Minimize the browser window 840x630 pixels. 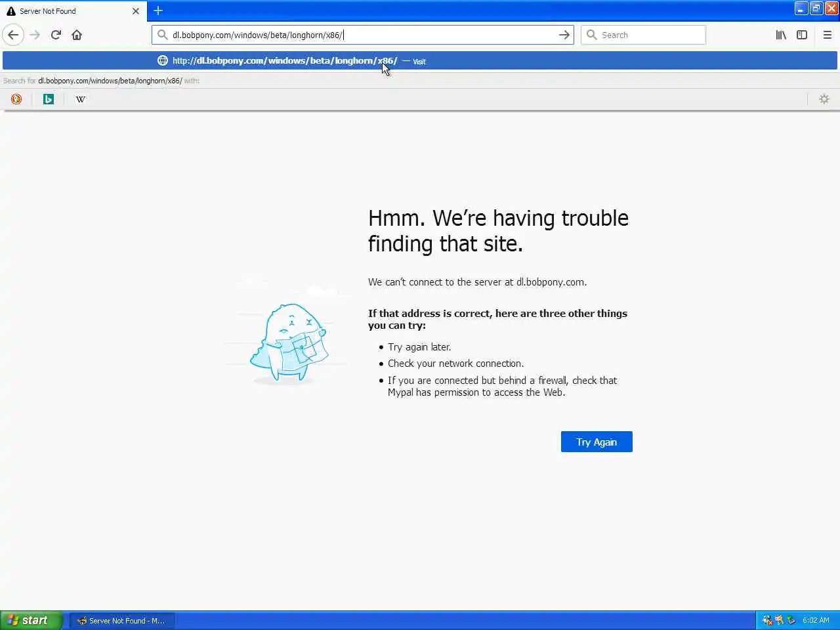[x=801, y=8]
